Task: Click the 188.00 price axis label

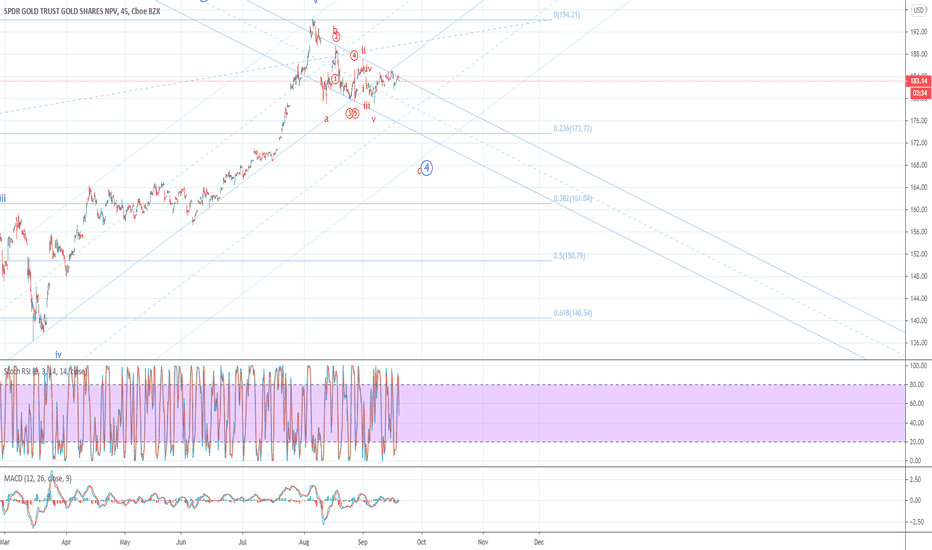Action: point(918,54)
